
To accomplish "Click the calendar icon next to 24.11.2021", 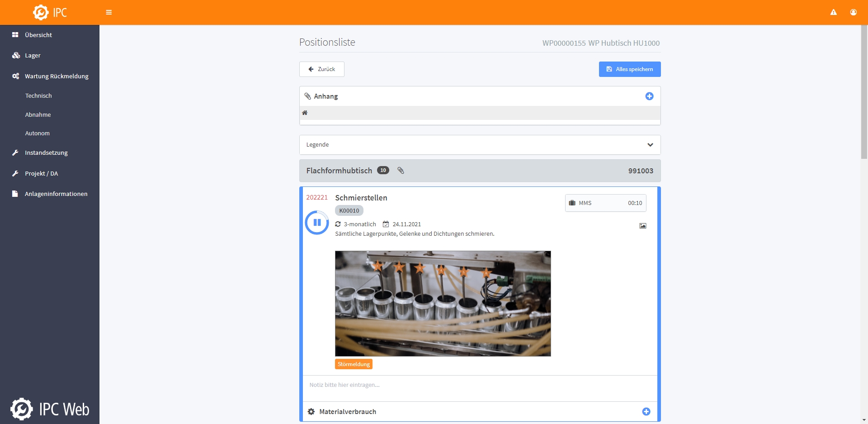I will coord(386,224).
